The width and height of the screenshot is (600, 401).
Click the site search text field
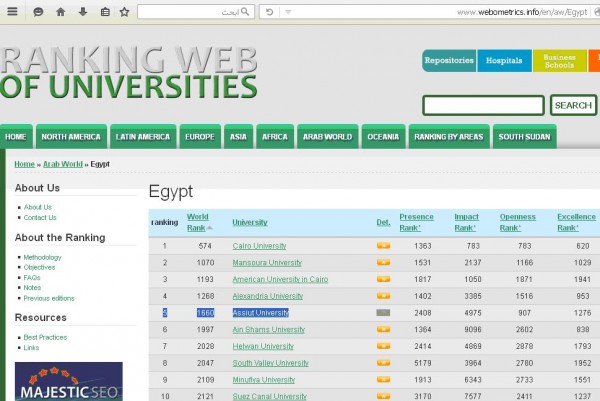pos(483,105)
